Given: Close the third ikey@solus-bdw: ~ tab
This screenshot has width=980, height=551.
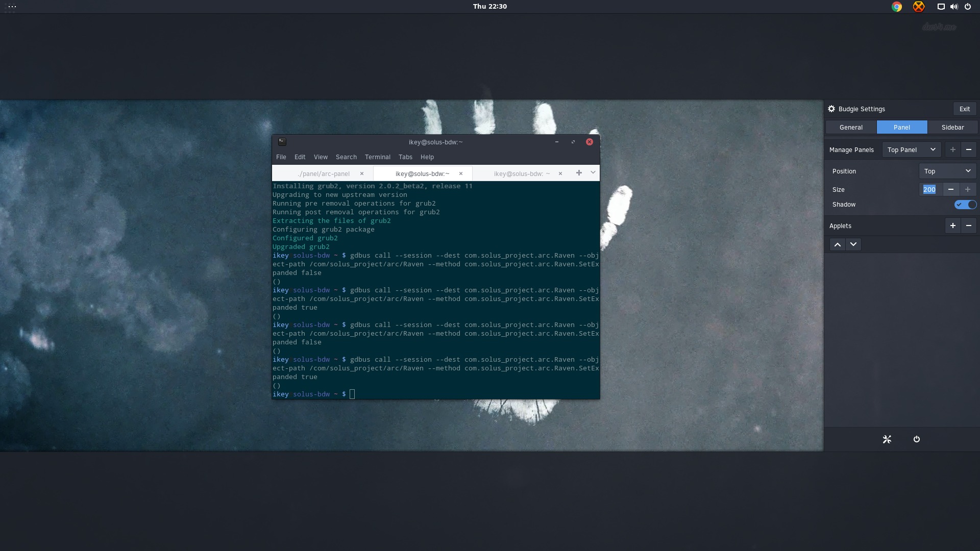Looking at the screenshot, I should [560, 173].
